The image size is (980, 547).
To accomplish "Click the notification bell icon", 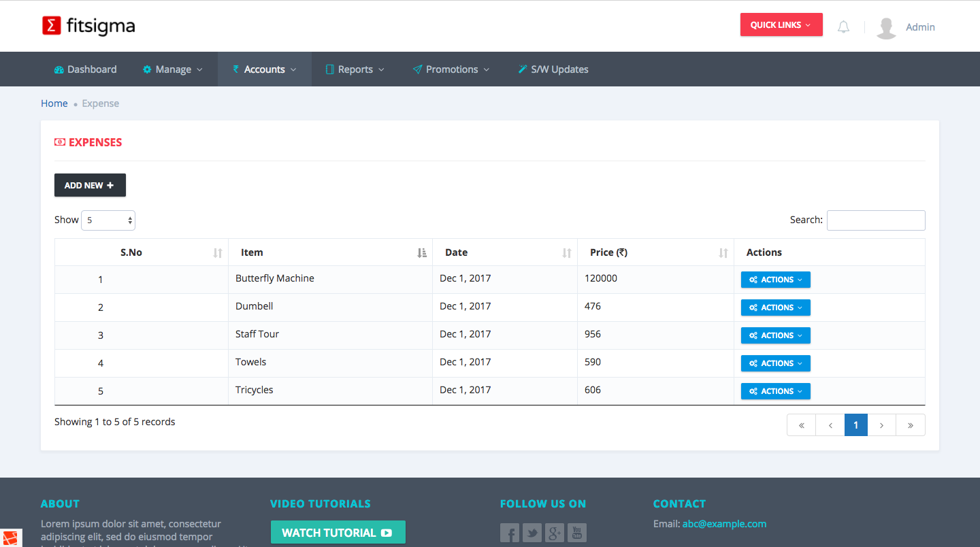I will (x=843, y=27).
